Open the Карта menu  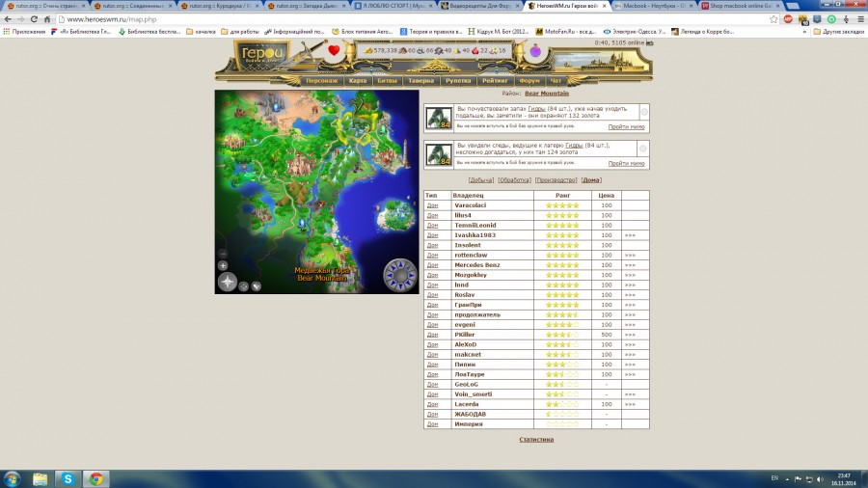pyautogui.click(x=358, y=81)
